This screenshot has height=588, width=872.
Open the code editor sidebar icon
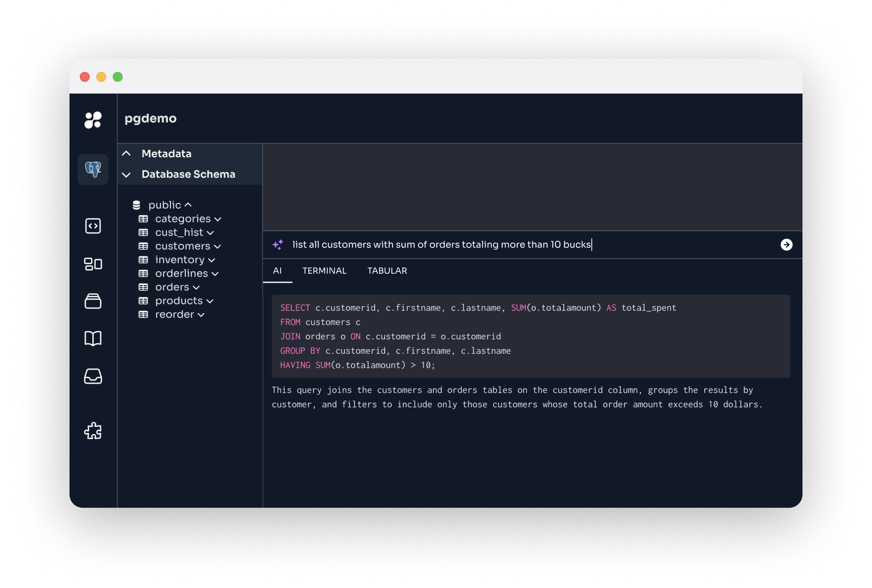click(93, 226)
